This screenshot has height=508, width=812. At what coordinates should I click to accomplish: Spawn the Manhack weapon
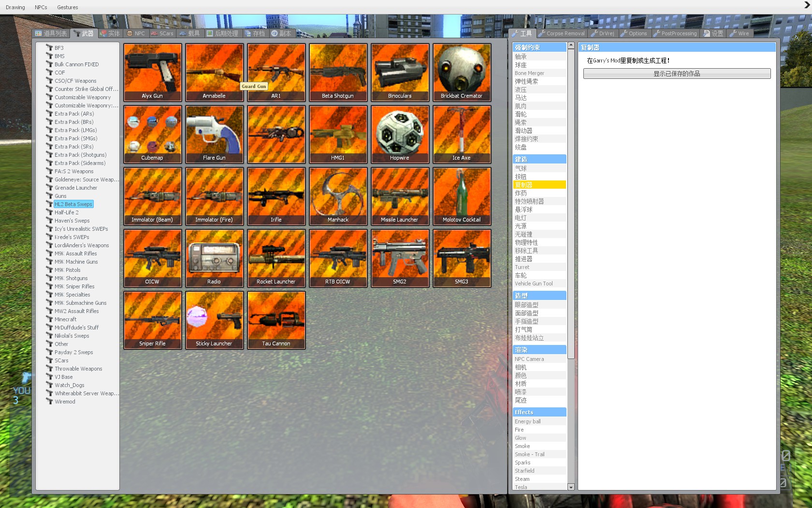click(338, 196)
